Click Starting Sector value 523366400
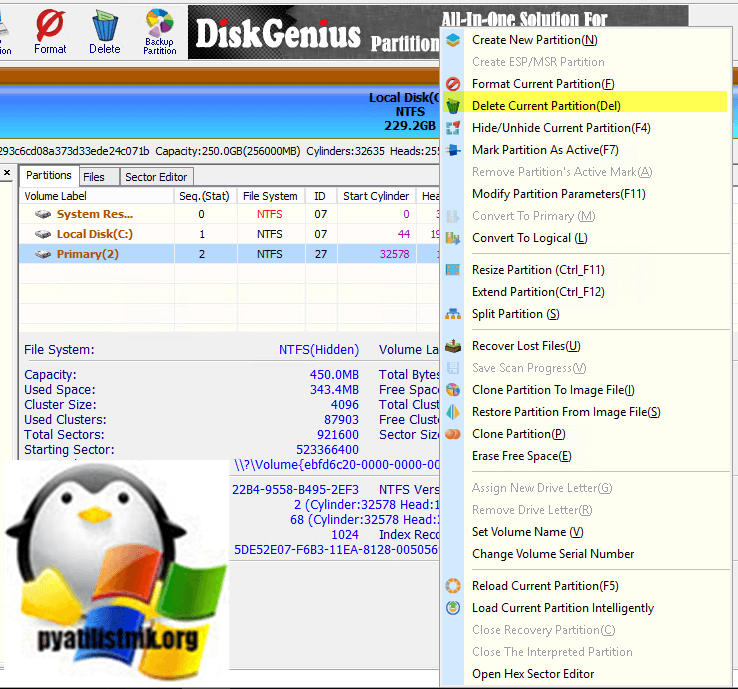This screenshot has height=689, width=738. 327,449
